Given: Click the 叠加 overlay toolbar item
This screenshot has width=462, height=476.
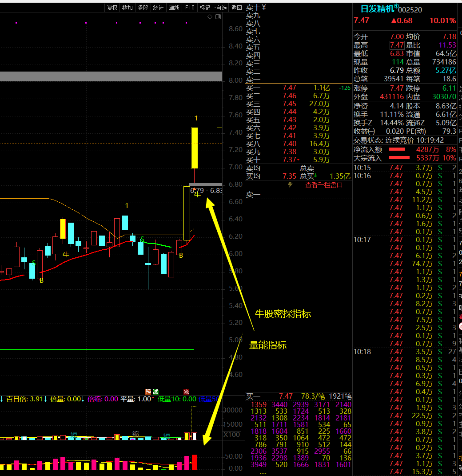Looking at the screenshot, I should click(x=127, y=8).
